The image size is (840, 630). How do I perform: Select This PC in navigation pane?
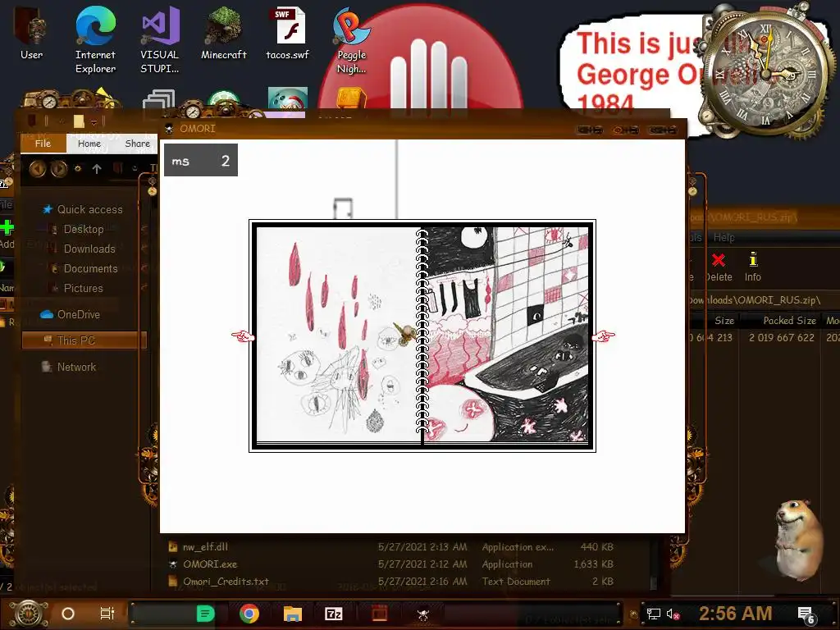(x=84, y=340)
